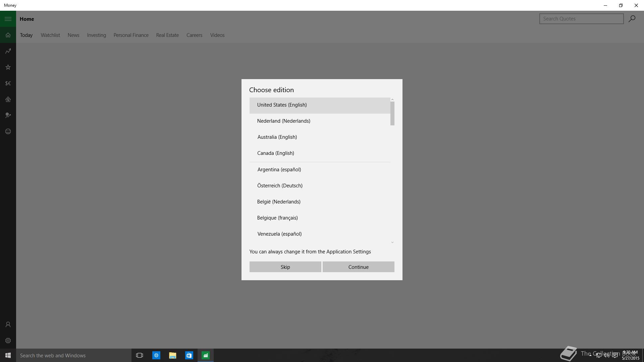This screenshot has height=362, width=644.
Task: Select België (Nederlands) edition
Action: 320,202
